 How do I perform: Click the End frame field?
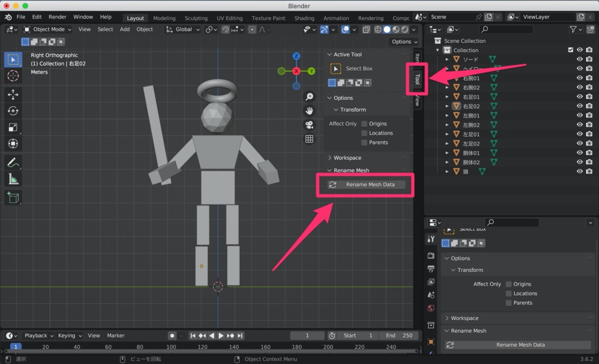click(399, 335)
